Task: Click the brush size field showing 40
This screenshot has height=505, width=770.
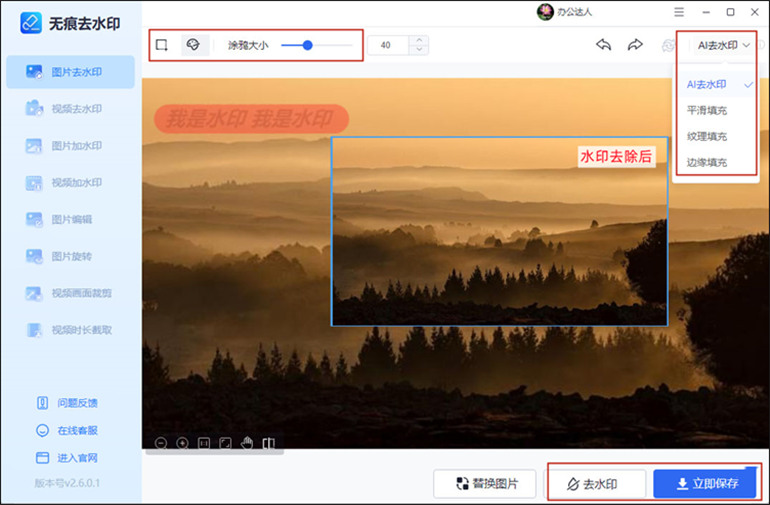Action: 388,45
